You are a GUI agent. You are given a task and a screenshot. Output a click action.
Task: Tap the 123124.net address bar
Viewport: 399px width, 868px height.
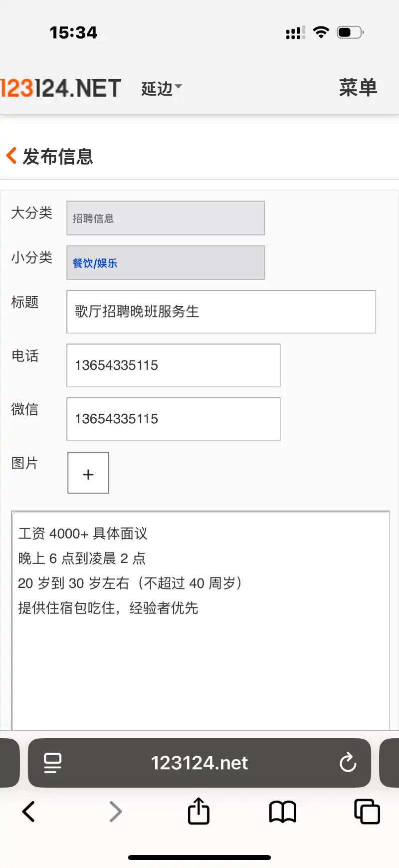click(x=199, y=763)
